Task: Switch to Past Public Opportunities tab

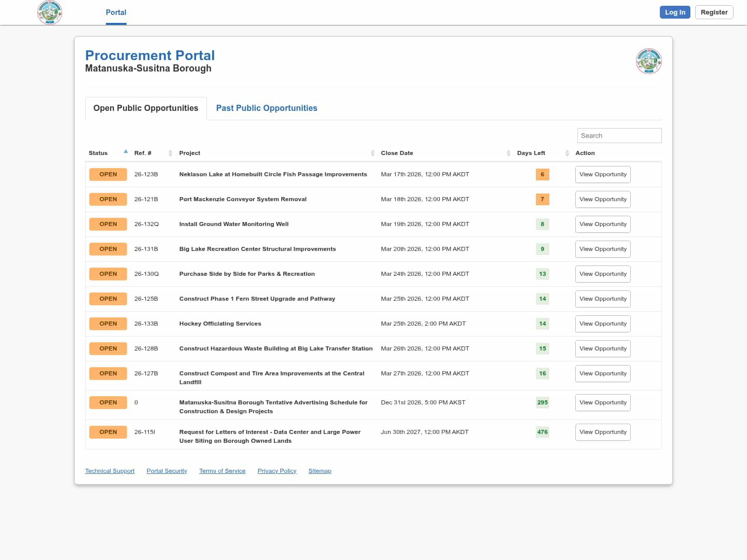Action: pos(266,108)
